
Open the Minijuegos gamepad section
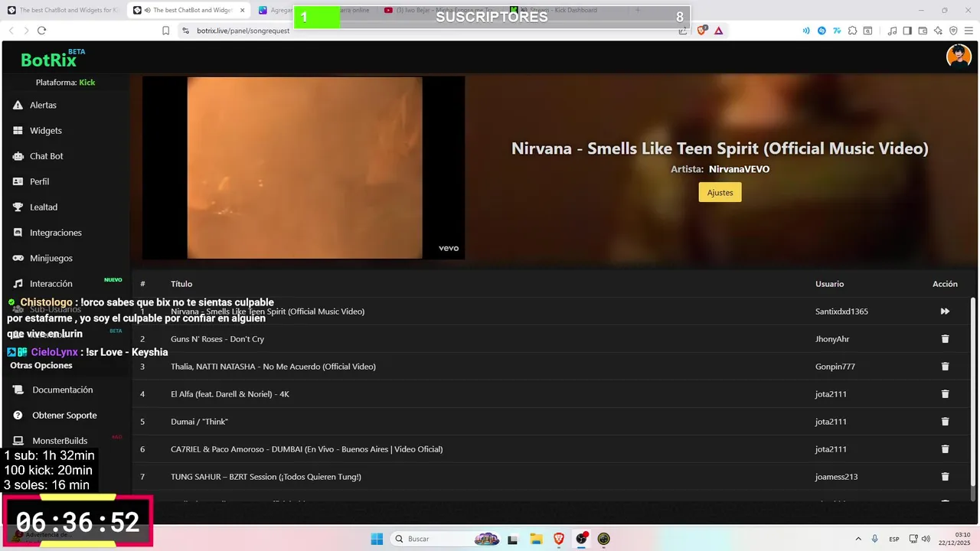(51, 258)
